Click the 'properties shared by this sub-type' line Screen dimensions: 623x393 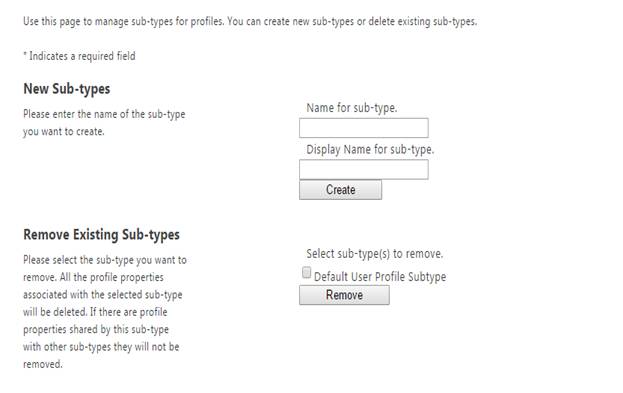tap(96, 330)
